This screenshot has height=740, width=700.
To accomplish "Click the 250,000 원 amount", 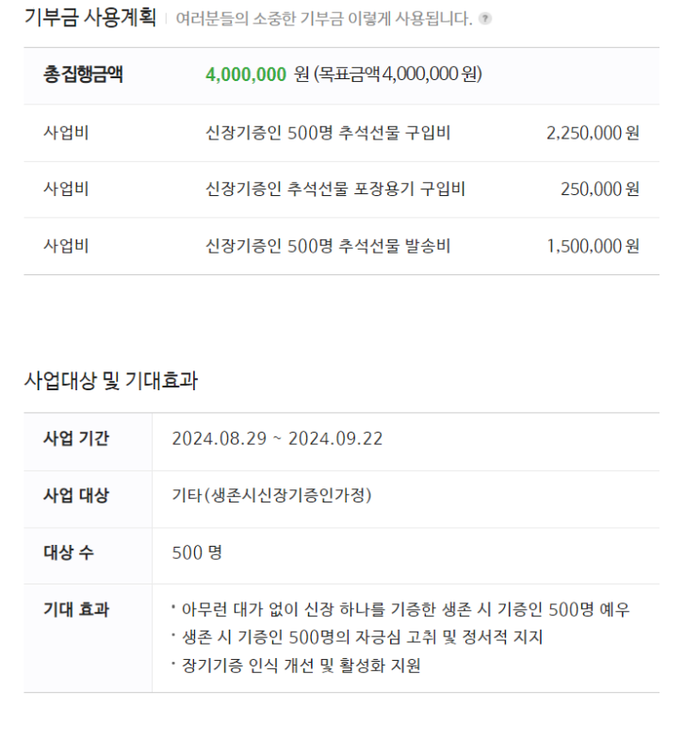I will click(x=600, y=189).
